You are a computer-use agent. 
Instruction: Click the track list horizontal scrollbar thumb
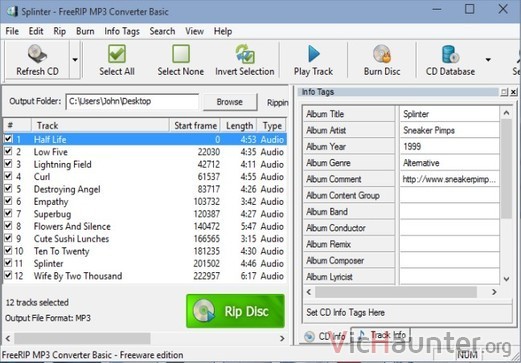point(82,338)
